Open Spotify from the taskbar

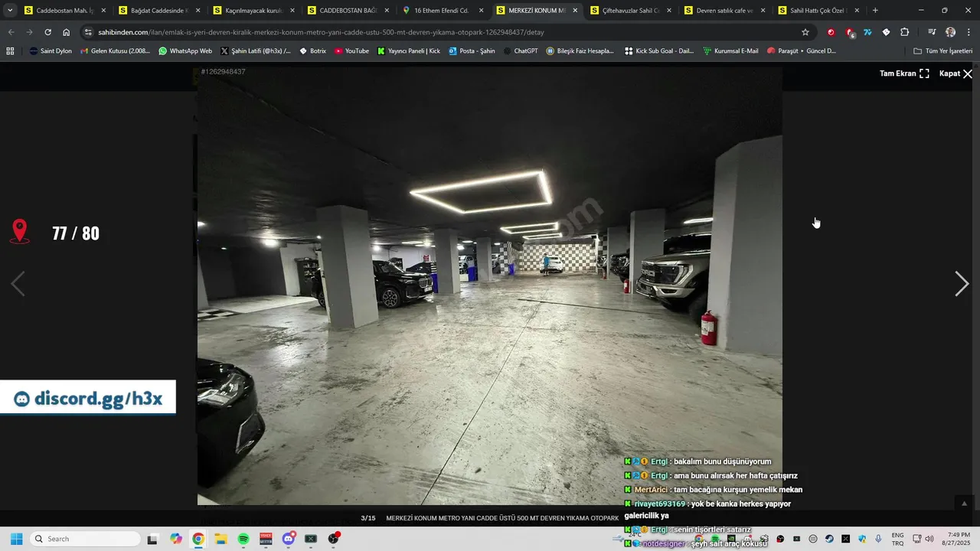point(243,539)
